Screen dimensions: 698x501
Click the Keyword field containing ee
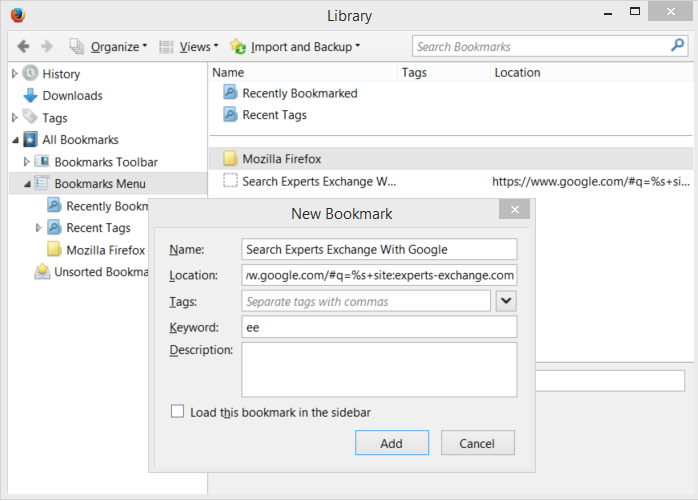(x=379, y=327)
